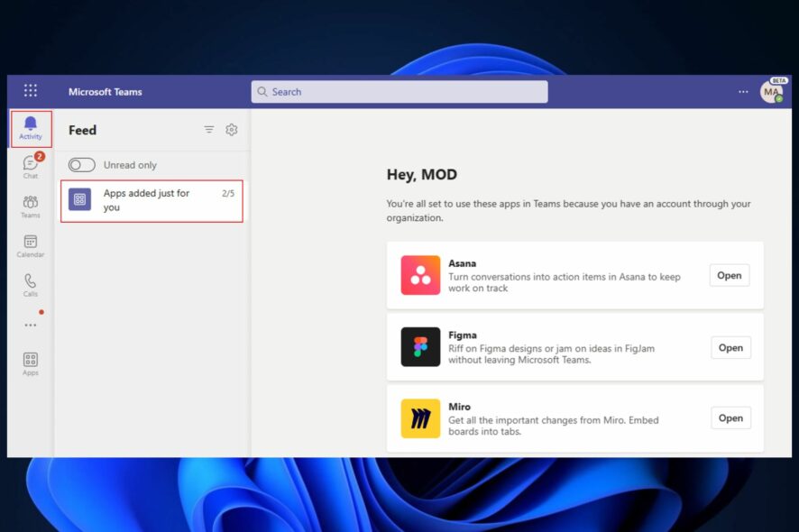Click the 'Unread only' label
Screen dimensions: 799x532
(x=130, y=165)
